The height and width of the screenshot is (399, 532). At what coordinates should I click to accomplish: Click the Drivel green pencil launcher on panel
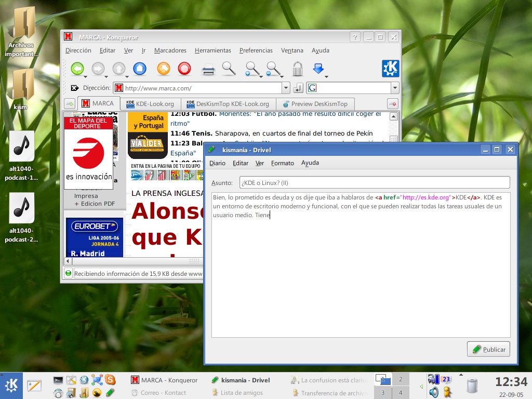[x=110, y=393]
